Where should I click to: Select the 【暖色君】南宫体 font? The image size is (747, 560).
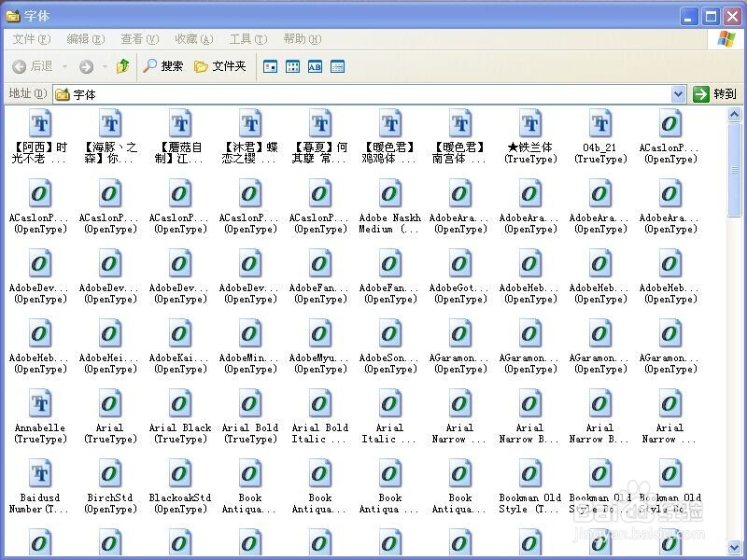[x=460, y=136]
